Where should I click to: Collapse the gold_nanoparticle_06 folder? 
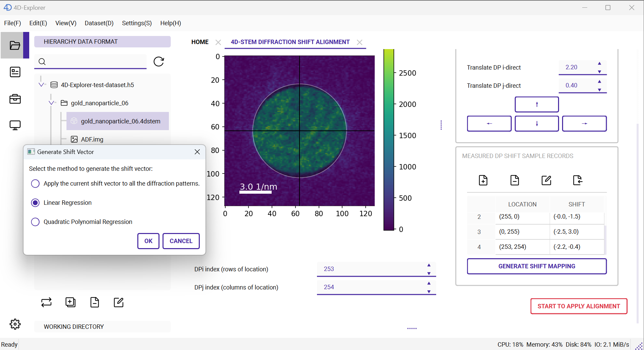51,103
